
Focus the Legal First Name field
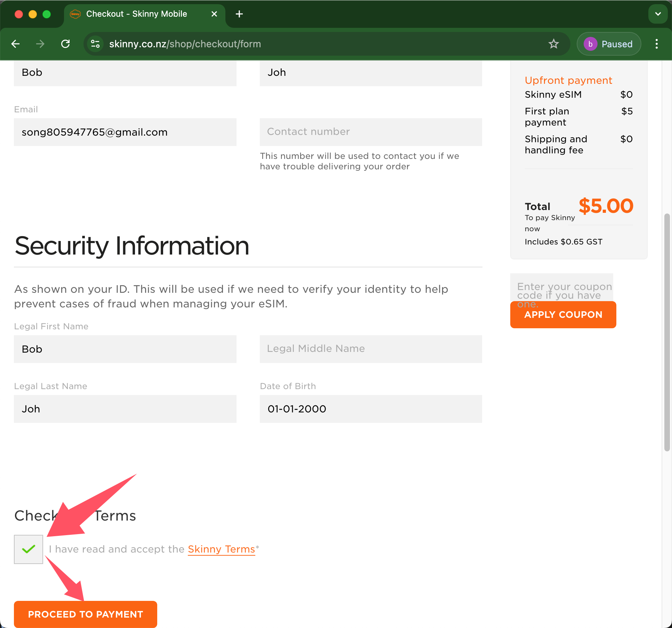pos(125,349)
